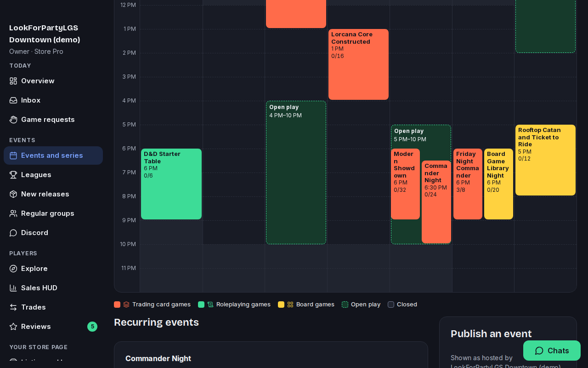Image resolution: width=588 pixels, height=368 pixels.
Task: Click the Events and series calendar icon
Action: [x=13, y=155]
